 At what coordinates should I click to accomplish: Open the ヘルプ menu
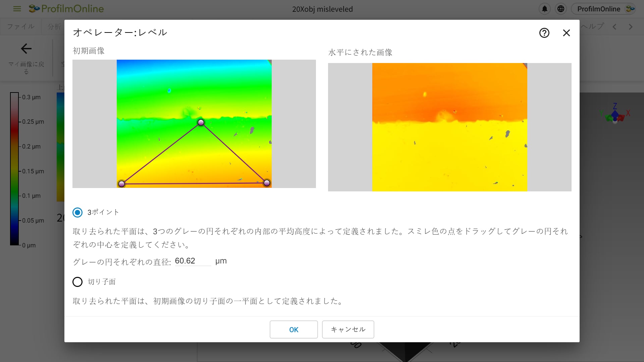click(x=592, y=26)
